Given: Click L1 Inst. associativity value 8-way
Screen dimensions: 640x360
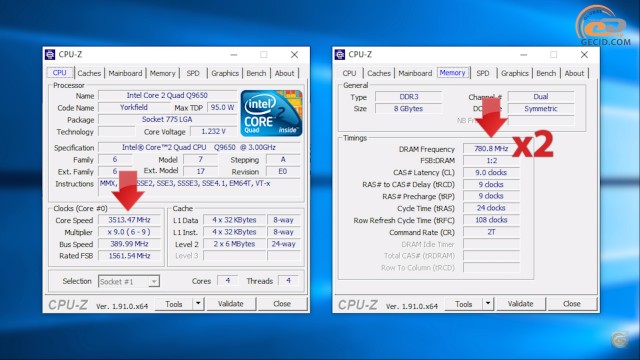Looking at the screenshot, I should [284, 232].
